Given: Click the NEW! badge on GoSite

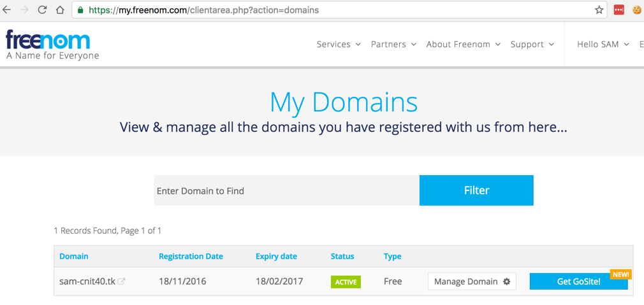Looking at the screenshot, I should pyautogui.click(x=620, y=274).
